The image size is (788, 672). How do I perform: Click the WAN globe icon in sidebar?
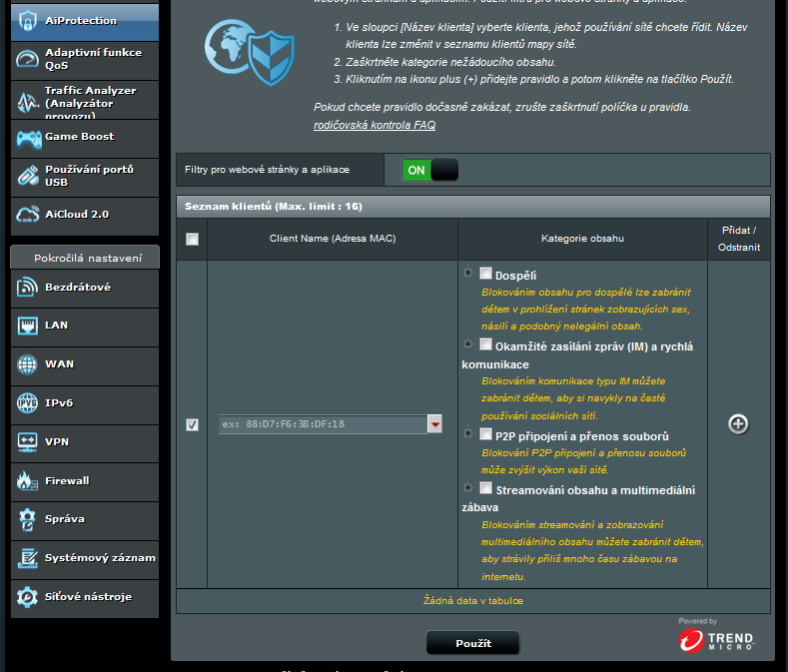27,364
